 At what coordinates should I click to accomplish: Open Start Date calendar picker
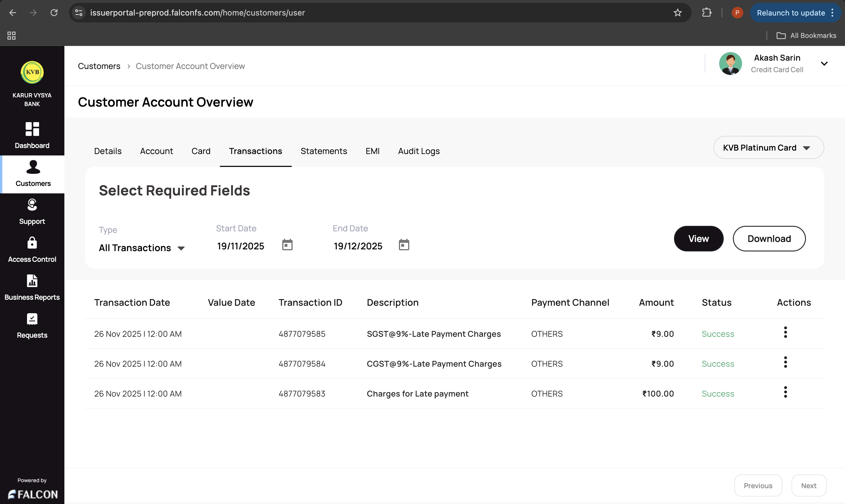pyautogui.click(x=287, y=245)
